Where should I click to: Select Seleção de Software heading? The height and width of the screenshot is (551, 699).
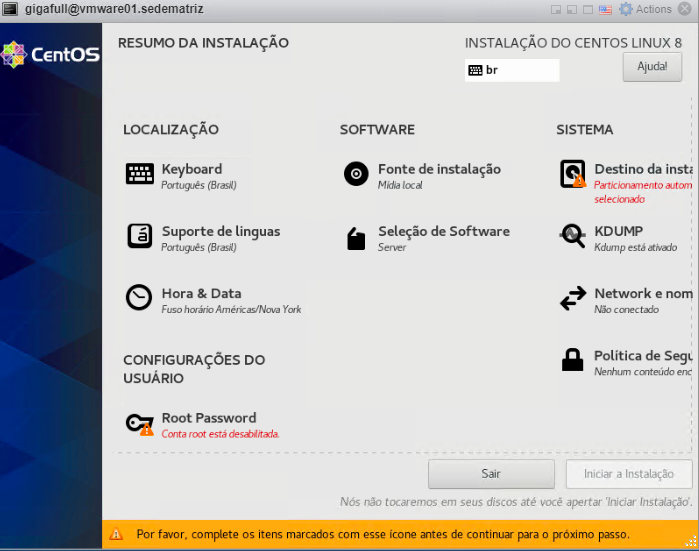pos(444,231)
